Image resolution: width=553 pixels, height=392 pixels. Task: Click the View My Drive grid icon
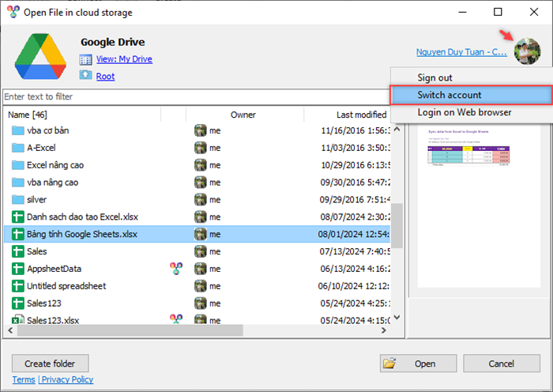[x=85, y=59]
